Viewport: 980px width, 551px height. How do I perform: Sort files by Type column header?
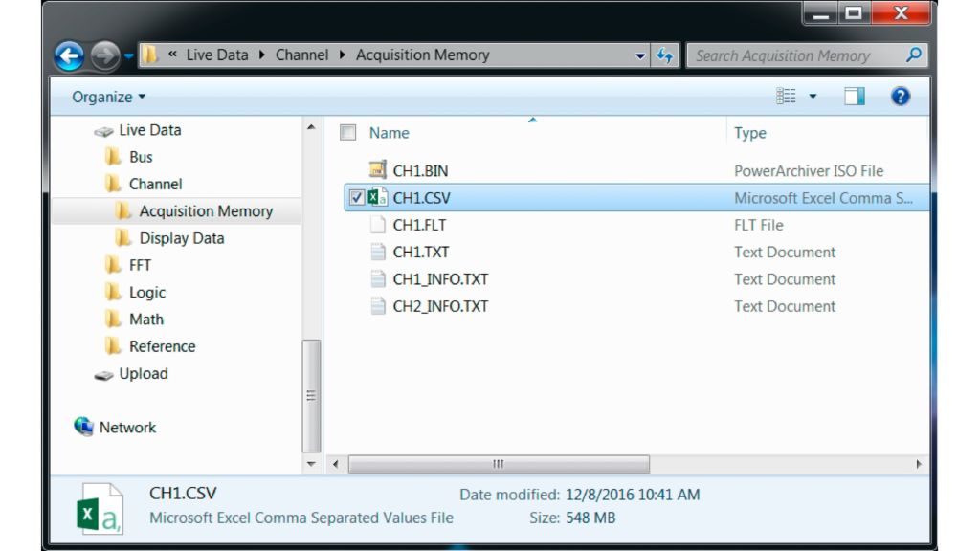point(750,133)
